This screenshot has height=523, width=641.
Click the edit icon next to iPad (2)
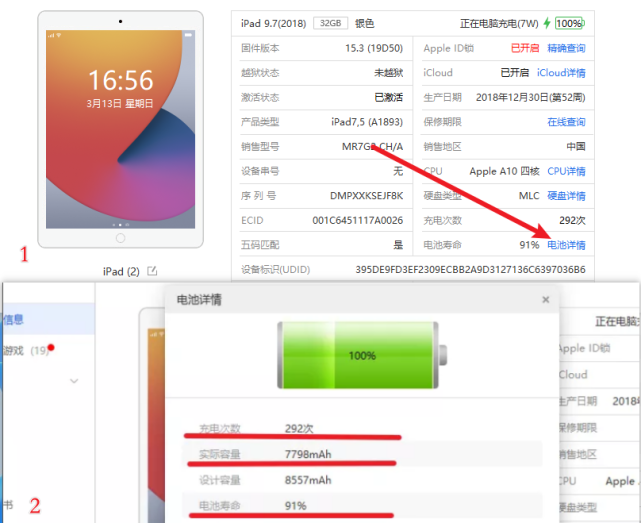click(x=152, y=271)
